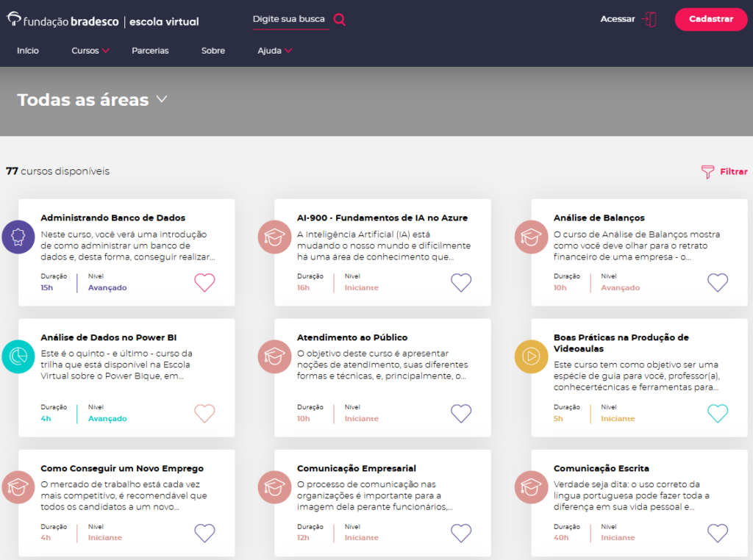The image size is (753, 560).
Task: Favorite Boas Práticas na Produção de Videoaulas heart
Action: (718, 413)
